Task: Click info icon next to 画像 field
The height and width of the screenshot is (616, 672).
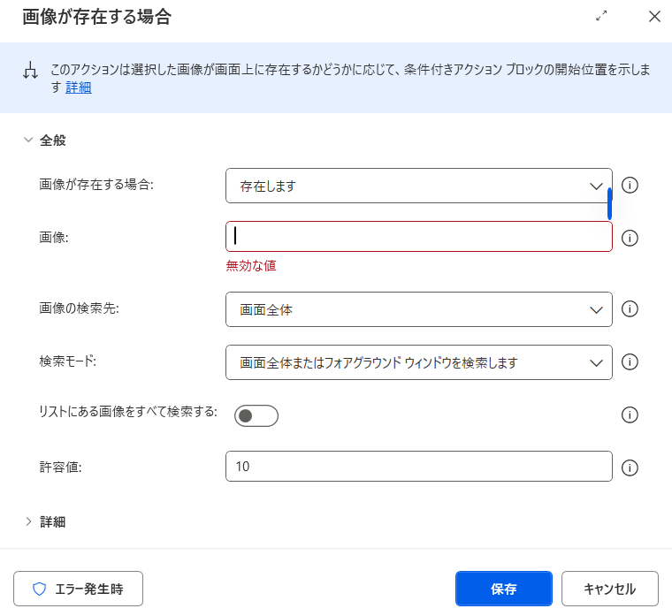Action: [630, 238]
